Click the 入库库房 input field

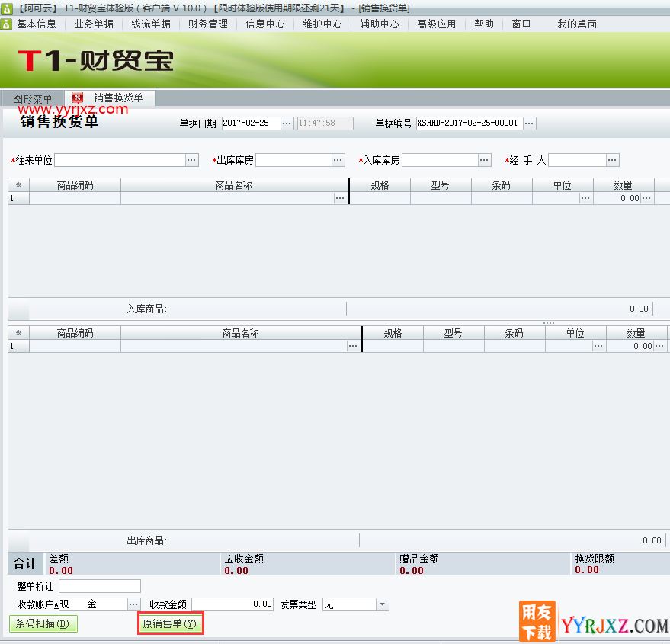(x=440, y=160)
